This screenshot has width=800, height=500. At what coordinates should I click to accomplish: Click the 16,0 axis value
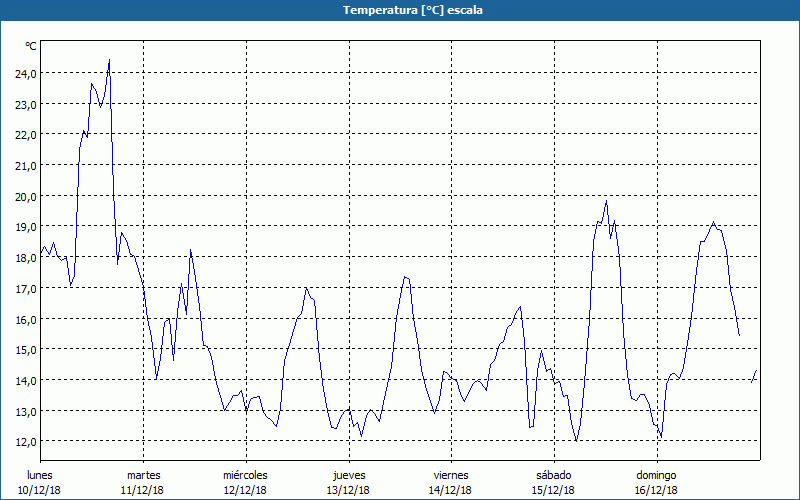[x=26, y=319]
